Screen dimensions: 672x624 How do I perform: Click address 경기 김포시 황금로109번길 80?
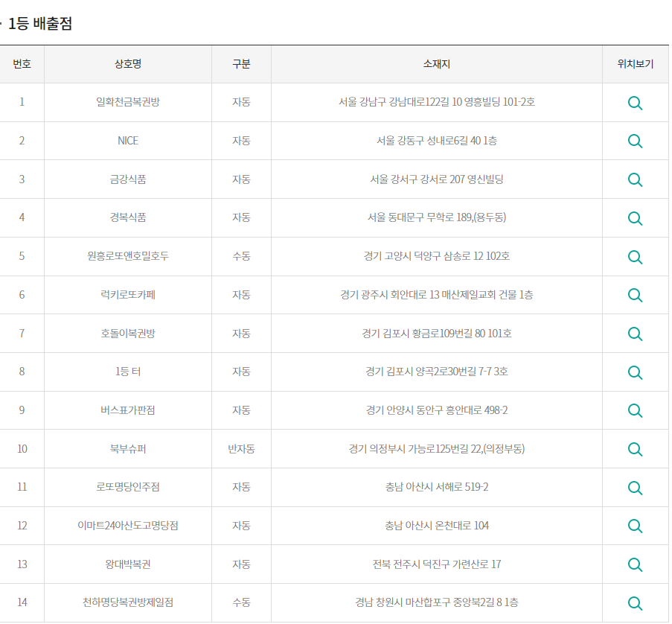point(423,334)
